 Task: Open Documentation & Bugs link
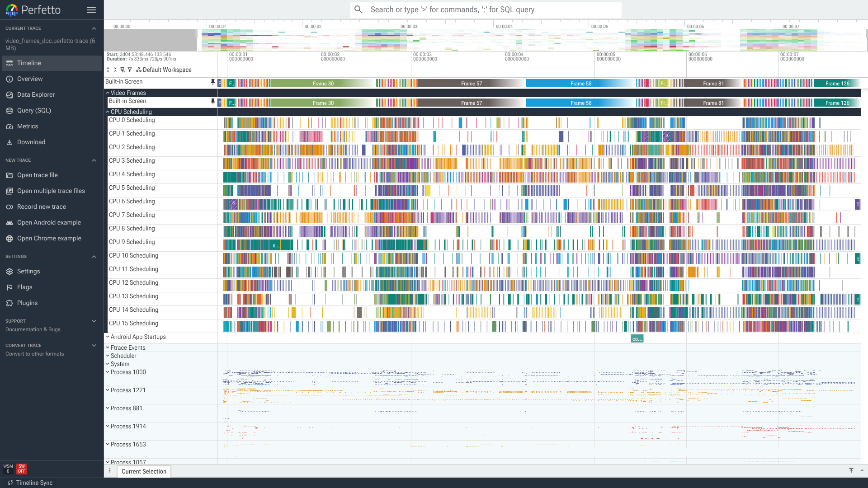pyautogui.click(x=33, y=329)
